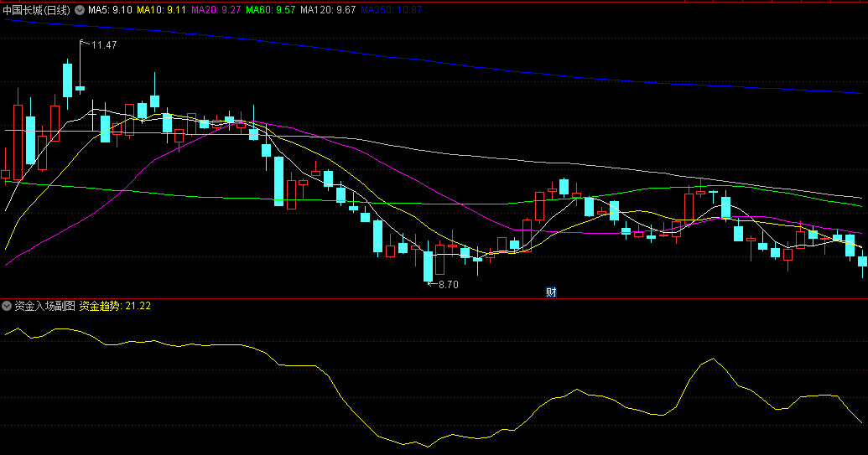Click the 11.47 high price annotation

coord(104,45)
